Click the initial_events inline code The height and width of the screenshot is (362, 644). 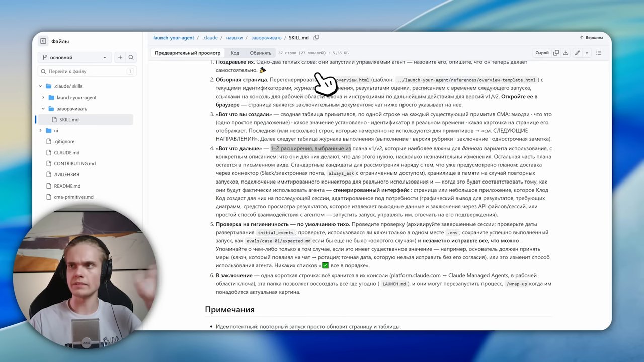coord(274,233)
